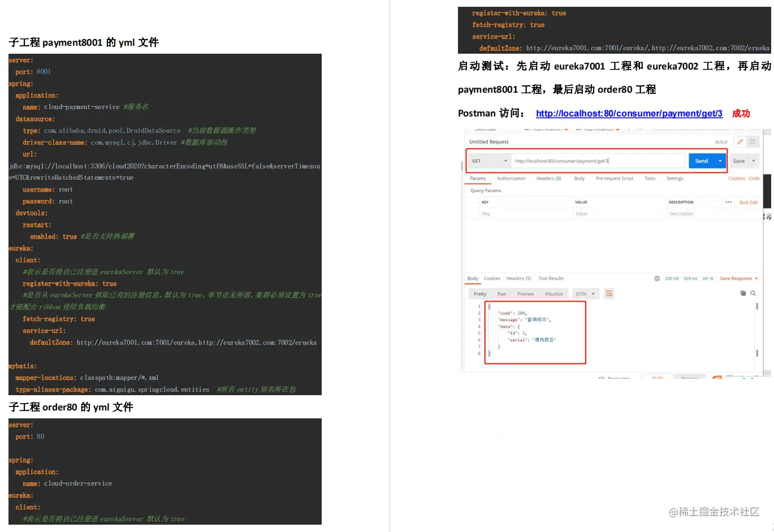Toggle the line-wrap icon next to JSON
The width and height of the screenshot is (774, 532).
pos(609,293)
